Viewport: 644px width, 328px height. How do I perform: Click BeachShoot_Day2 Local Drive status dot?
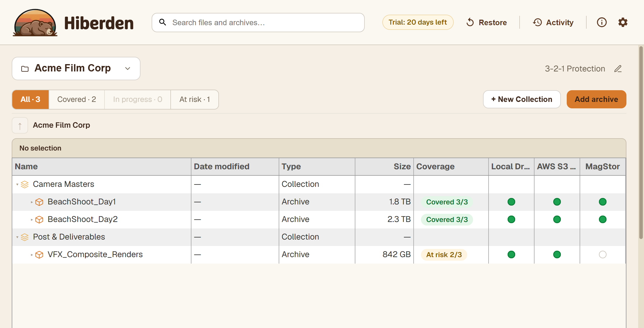tap(511, 219)
